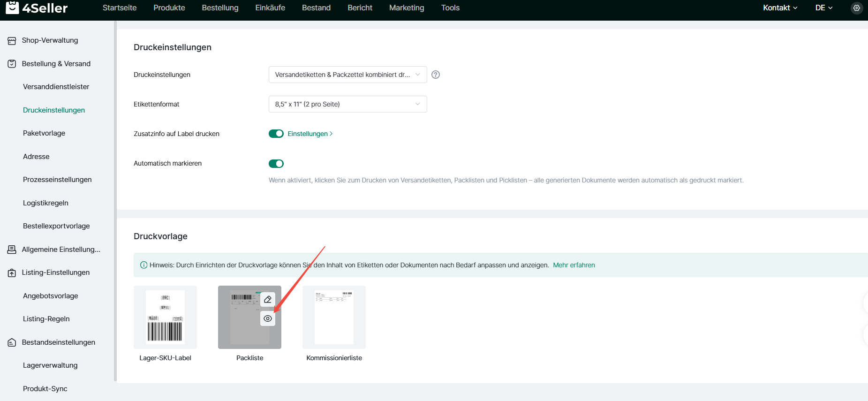Screen dimensions: 868x401
Task: Collapse the Bestellung & Versand sidebar section
Action: (x=57, y=64)
